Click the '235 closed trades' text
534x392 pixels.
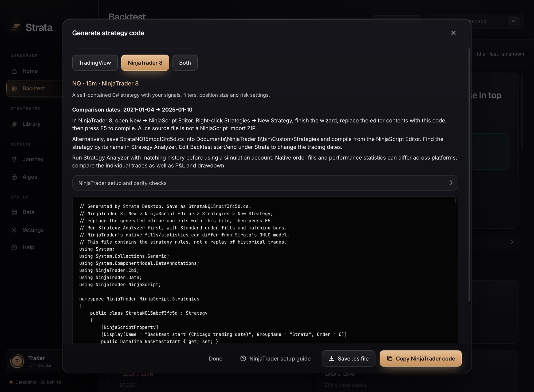tap(345, 385)
